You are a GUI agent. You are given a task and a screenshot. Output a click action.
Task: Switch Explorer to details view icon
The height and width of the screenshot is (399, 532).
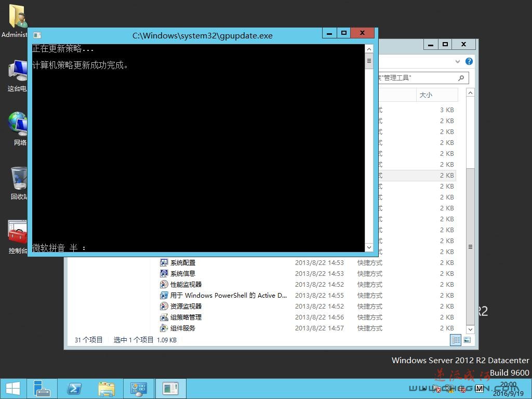456,340
